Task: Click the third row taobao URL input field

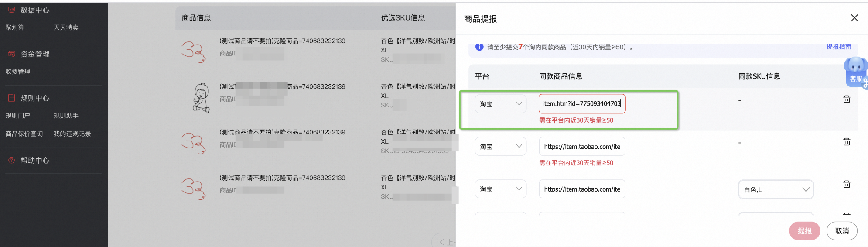Action: 582,189
